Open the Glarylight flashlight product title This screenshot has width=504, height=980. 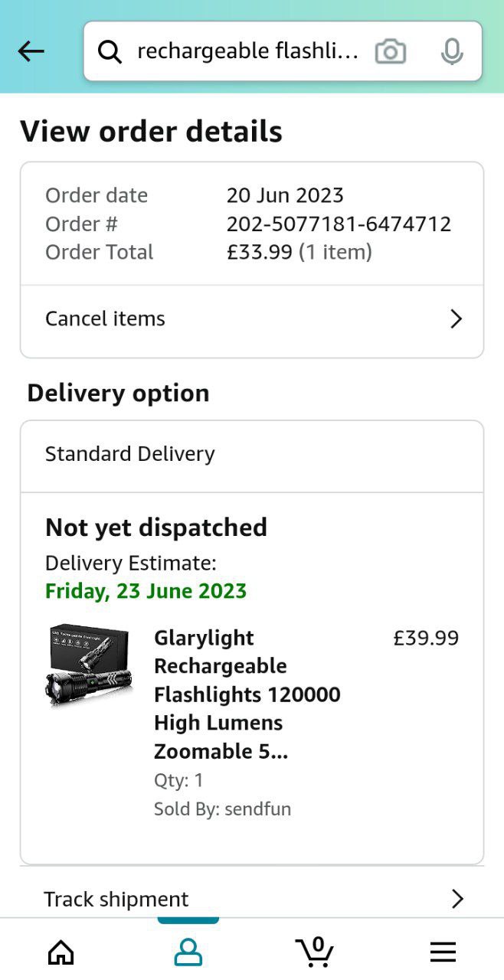click(247, 694)
